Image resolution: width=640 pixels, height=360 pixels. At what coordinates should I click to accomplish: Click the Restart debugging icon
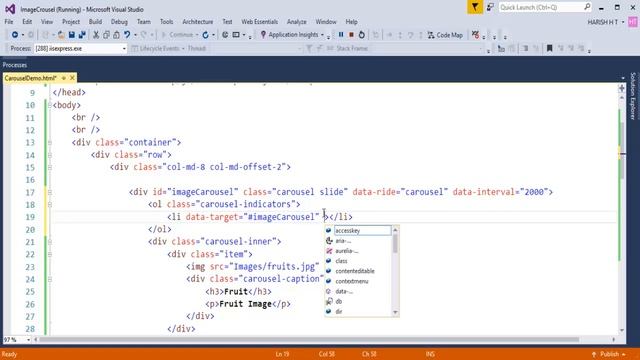(x=362, y=35)
